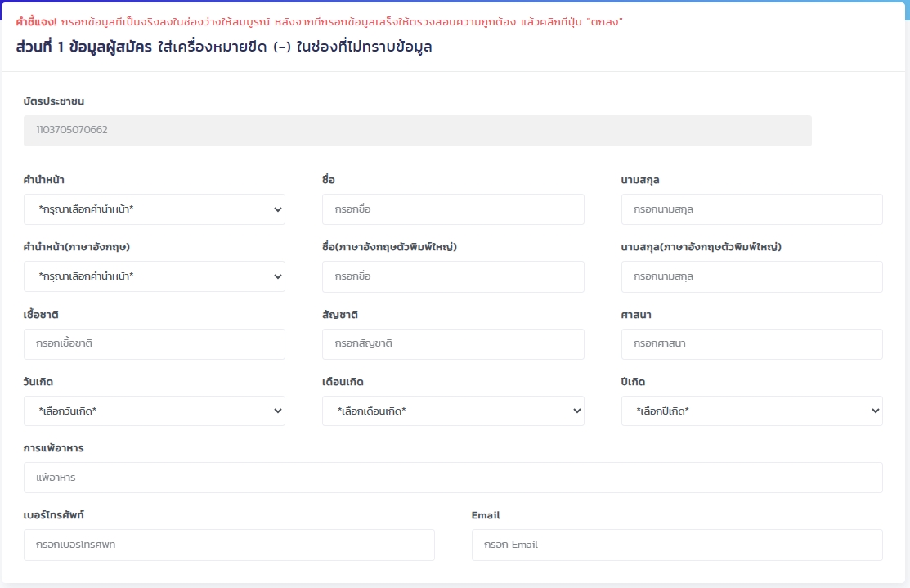Select the ปีเกิด birth year dropdown
The image size is (910, 588).
coord(751,411)
